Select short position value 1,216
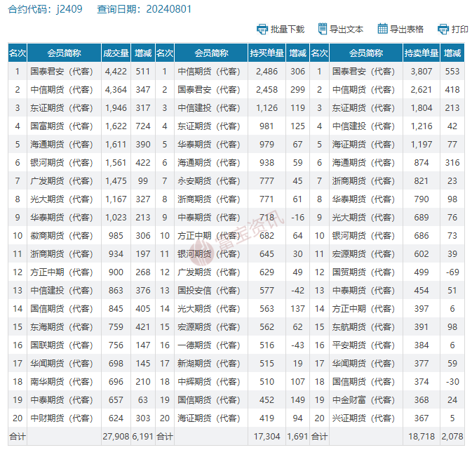Image resolution: width=472 pixels, height=476 pixels. 421,126
